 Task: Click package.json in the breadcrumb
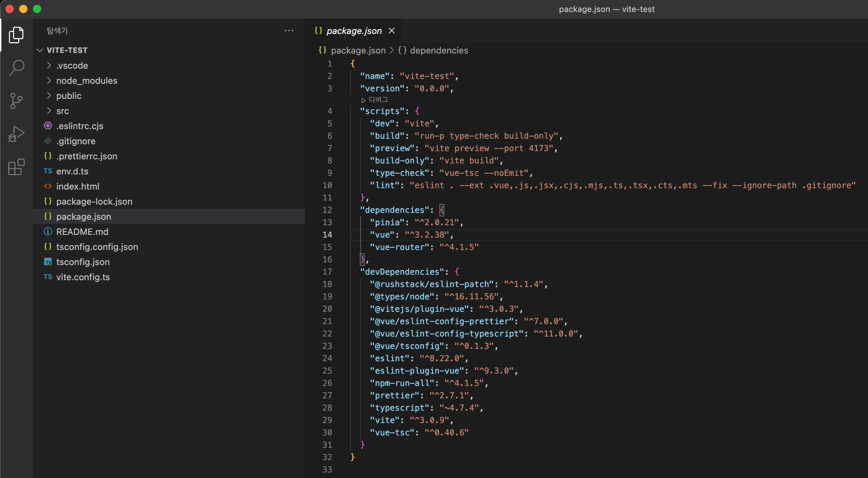[358, 50]
